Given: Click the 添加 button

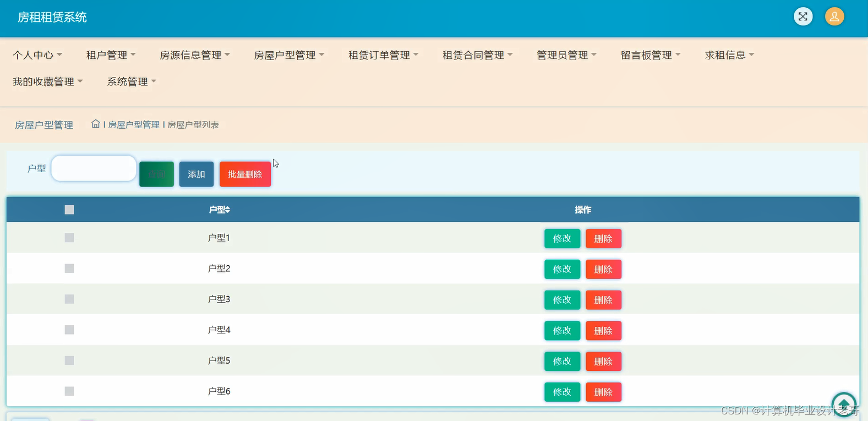Looking at the screenshot, I should click(x=196, y=174).
